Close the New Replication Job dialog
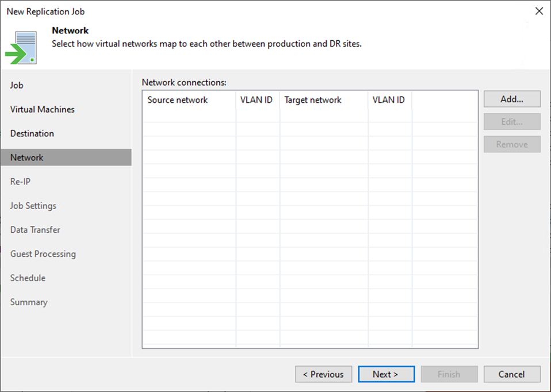This screenshot has width=551, height=392. [x=538, y=11]
